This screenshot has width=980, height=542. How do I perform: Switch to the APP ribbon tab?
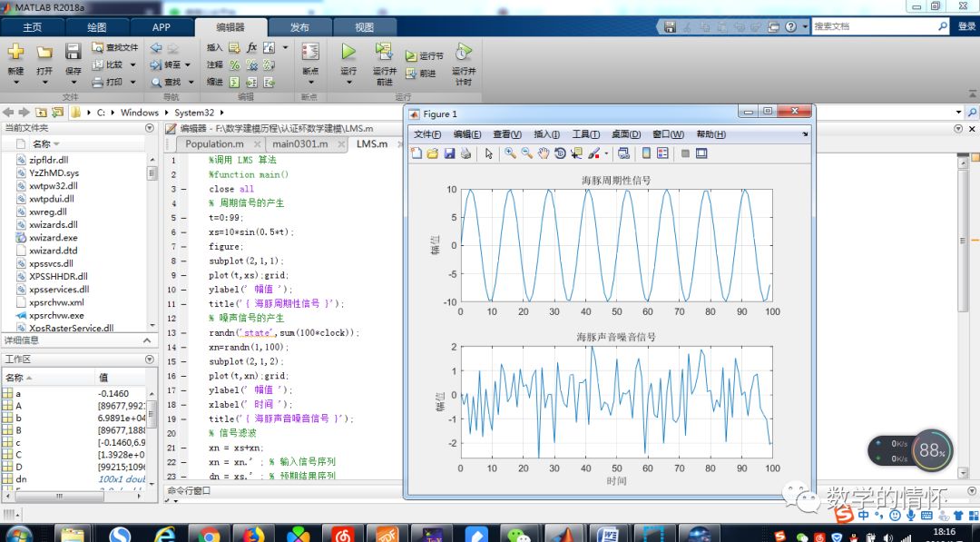[x=162, y=27]
